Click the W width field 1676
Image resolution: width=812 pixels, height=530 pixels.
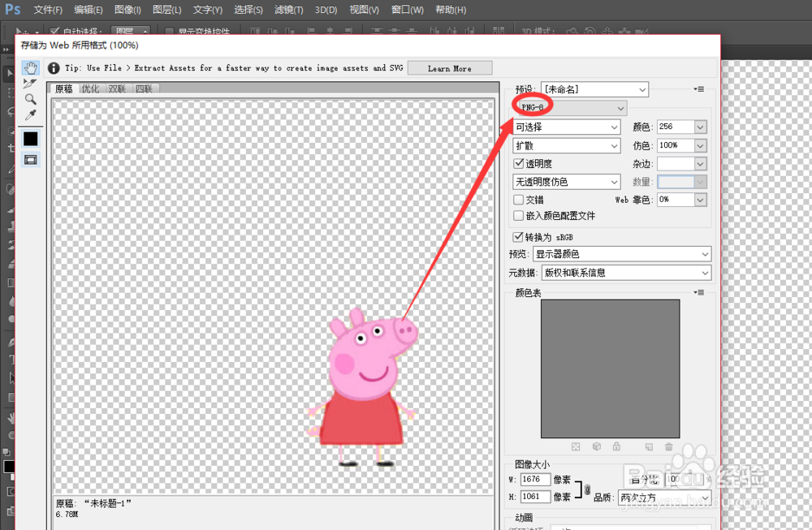[x=535, y=480]
